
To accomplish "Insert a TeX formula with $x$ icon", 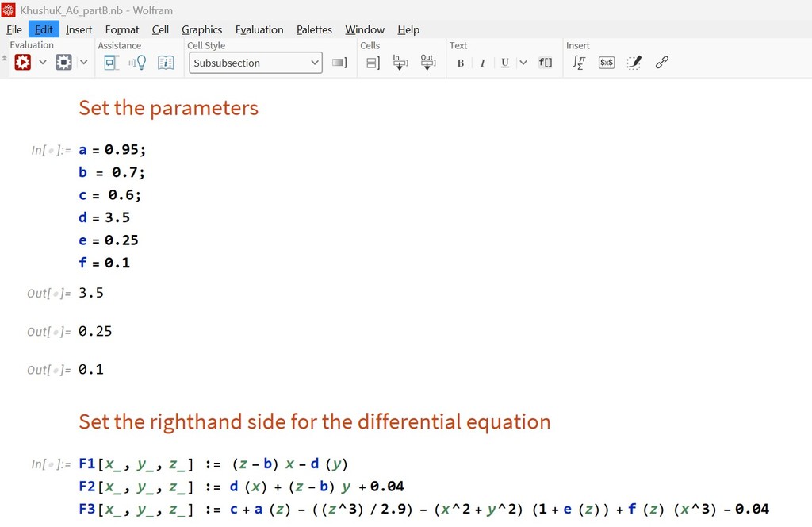I will (607, 63).
